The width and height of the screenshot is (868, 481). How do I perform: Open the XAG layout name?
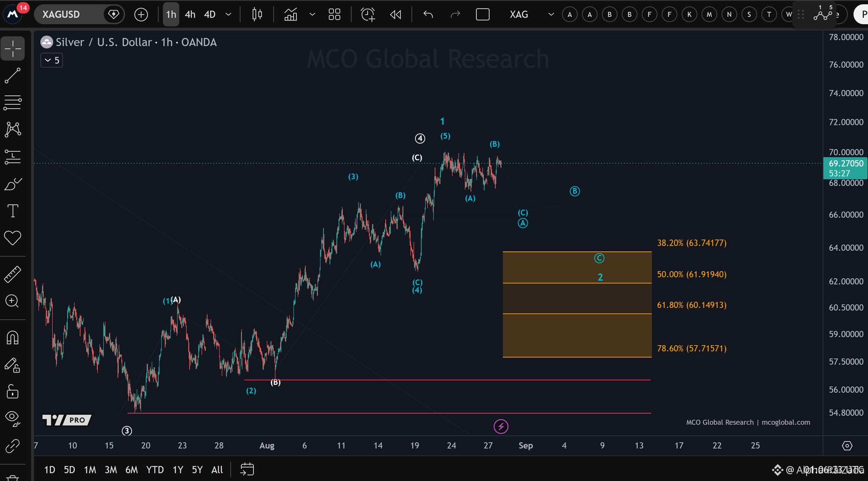click(519, 14)
